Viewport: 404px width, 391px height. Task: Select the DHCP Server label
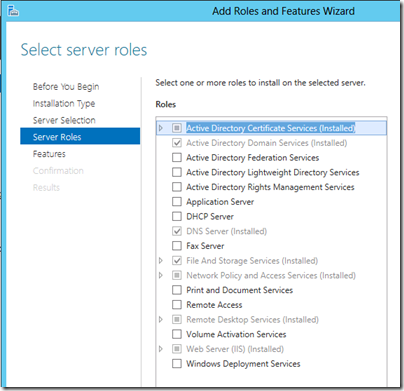(x=210, y=217)
